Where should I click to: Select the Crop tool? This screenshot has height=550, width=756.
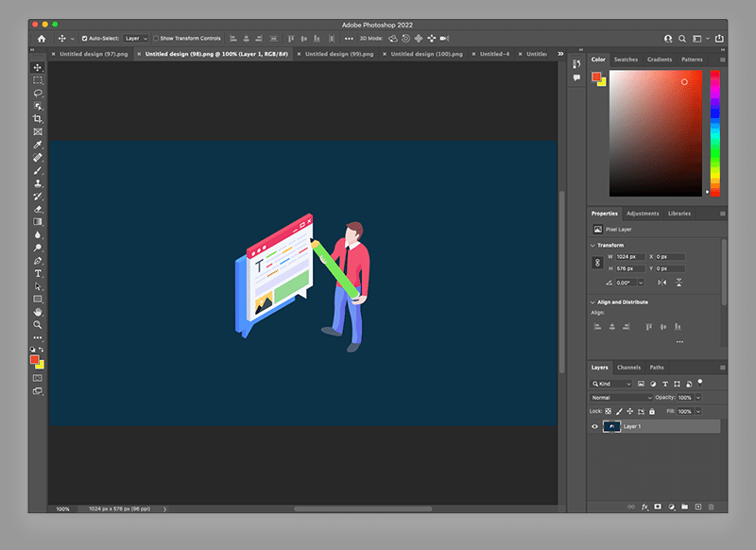[38, 119]
